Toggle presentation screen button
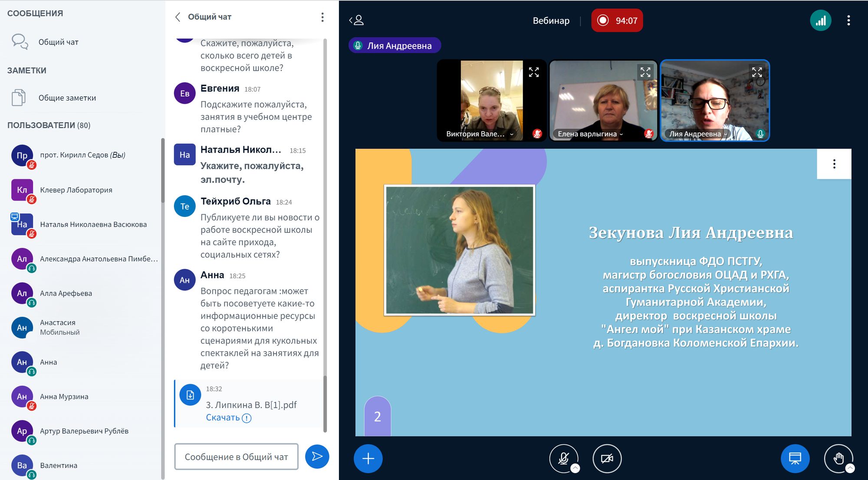 (795, 458)
